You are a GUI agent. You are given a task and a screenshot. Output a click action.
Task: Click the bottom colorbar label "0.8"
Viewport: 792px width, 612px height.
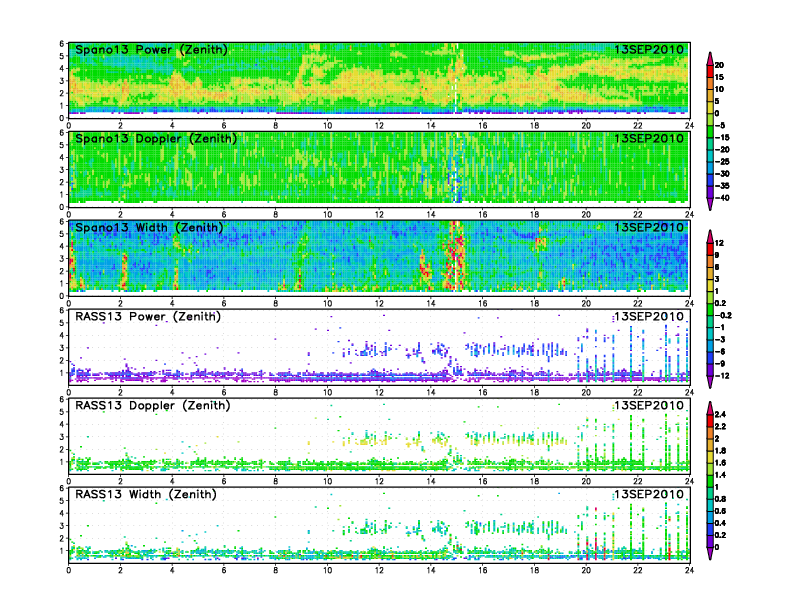click(x=720, y=499)
